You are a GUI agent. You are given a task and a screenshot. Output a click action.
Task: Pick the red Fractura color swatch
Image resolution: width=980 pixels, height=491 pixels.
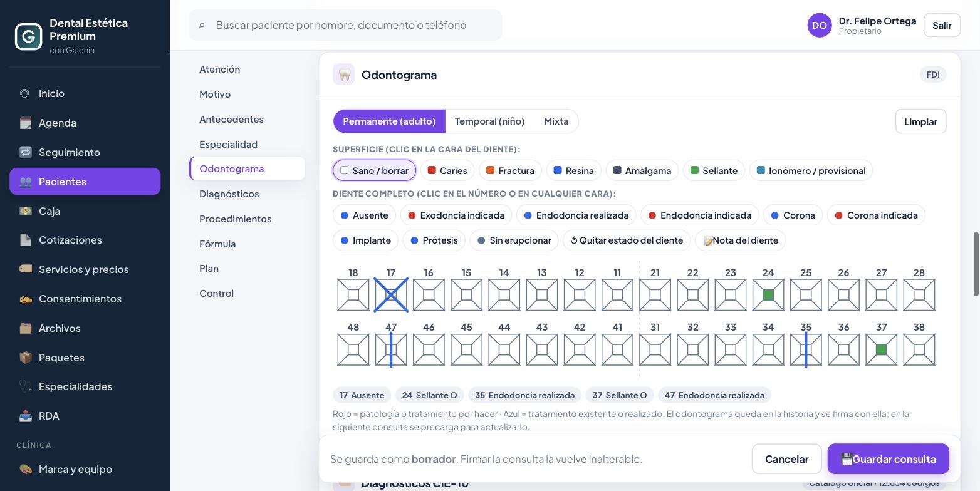tap(490, 170)
